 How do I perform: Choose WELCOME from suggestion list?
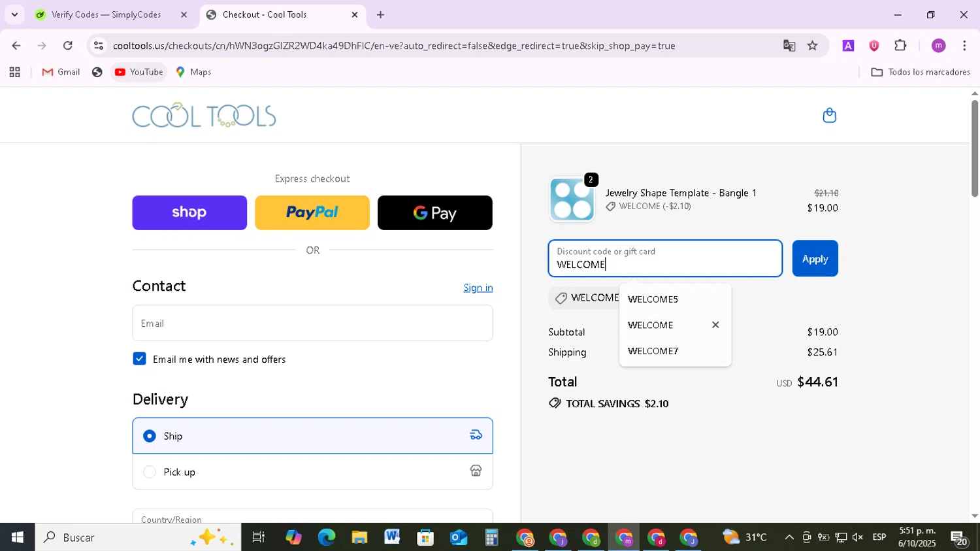tap(666, 325)
